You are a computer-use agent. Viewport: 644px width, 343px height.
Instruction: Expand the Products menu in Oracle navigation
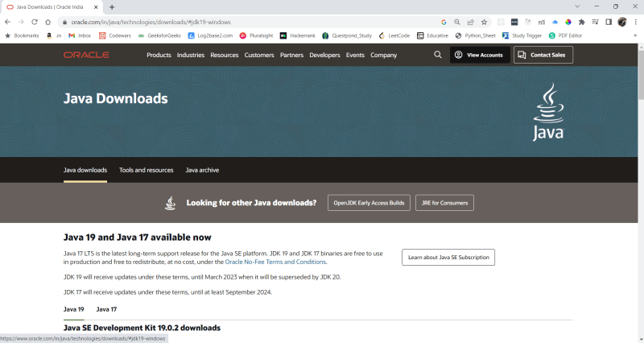coord(159,55)
